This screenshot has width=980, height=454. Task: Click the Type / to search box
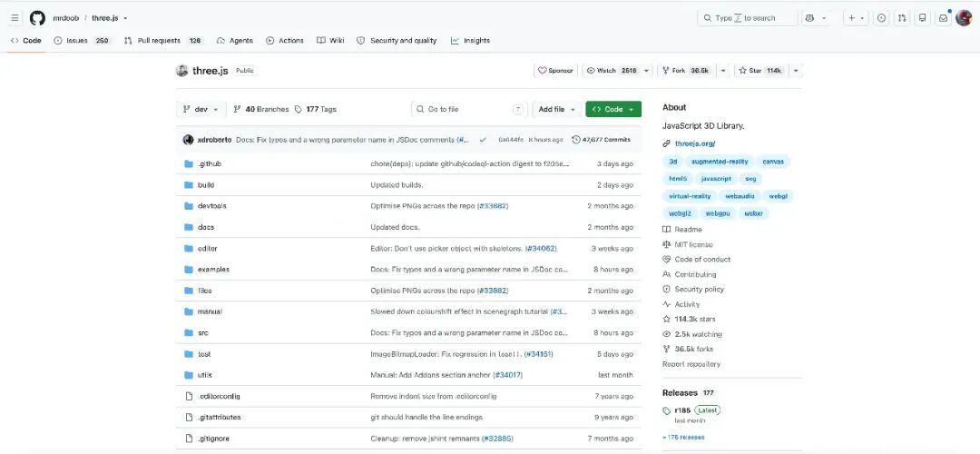point(748,18)
